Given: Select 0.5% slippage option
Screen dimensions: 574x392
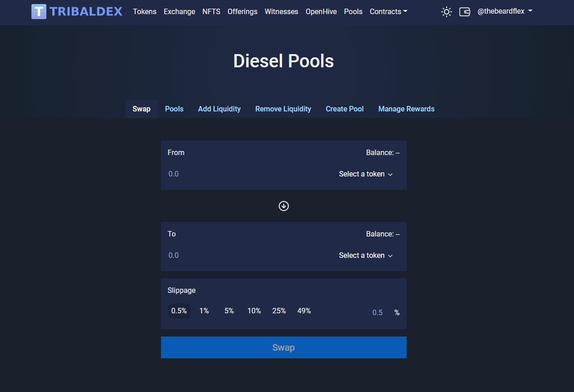Looking at the screenshot, I should point(179,311).
